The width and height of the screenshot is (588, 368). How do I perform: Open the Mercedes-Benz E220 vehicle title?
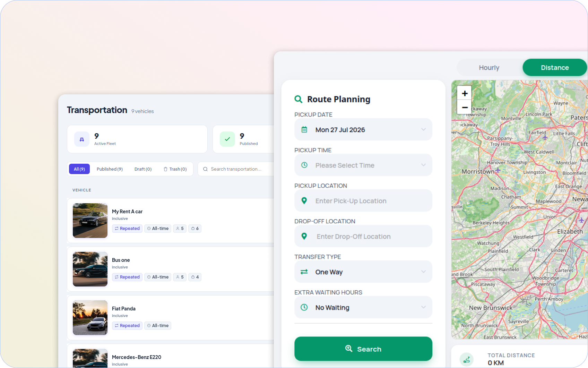(137, 357)
